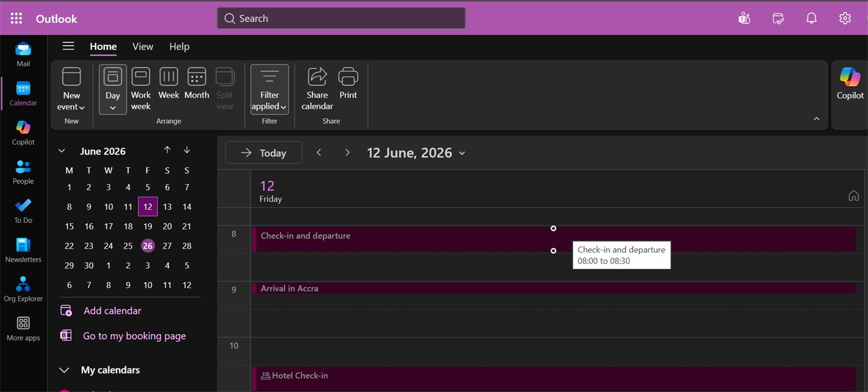The width and height of the screenshot is (868, 392).
Task: Select the Help tab
Action: 179,46
